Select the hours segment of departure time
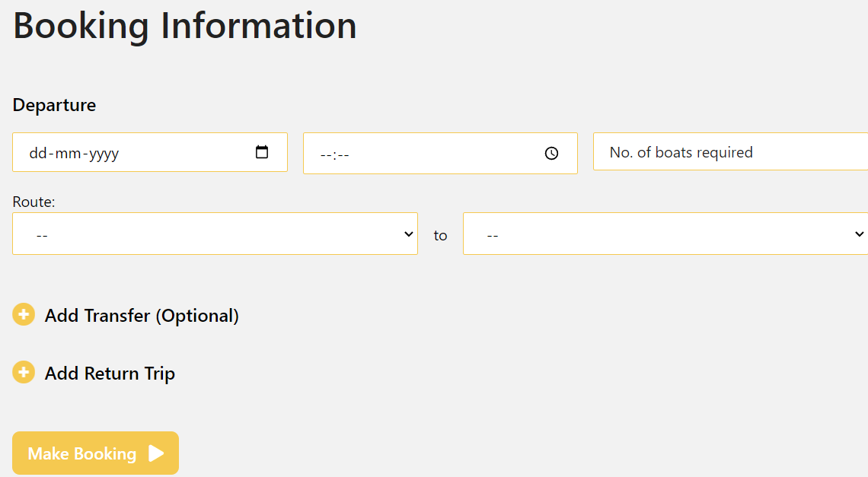 pos(327,154)
